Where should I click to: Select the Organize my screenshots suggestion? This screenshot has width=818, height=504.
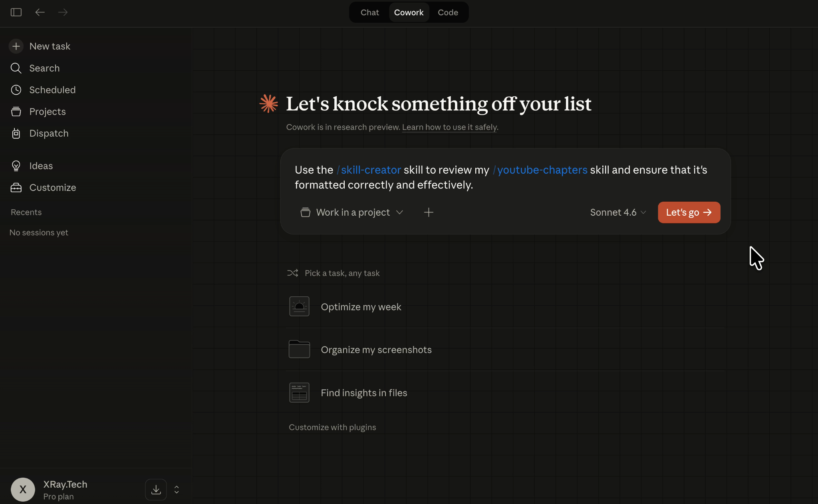point(376,349)
